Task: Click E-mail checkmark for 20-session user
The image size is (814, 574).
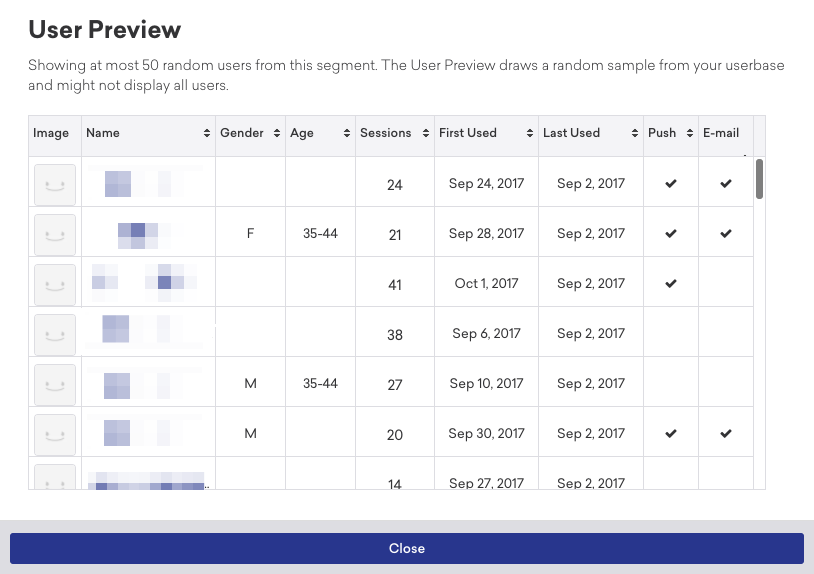Action: [726, 433]
